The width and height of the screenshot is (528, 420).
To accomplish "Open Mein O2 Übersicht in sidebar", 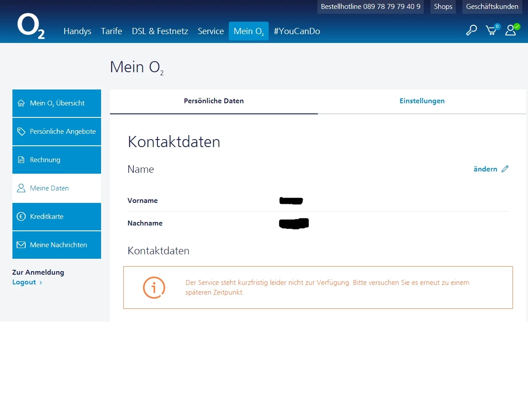I will [x=57, y=103].
